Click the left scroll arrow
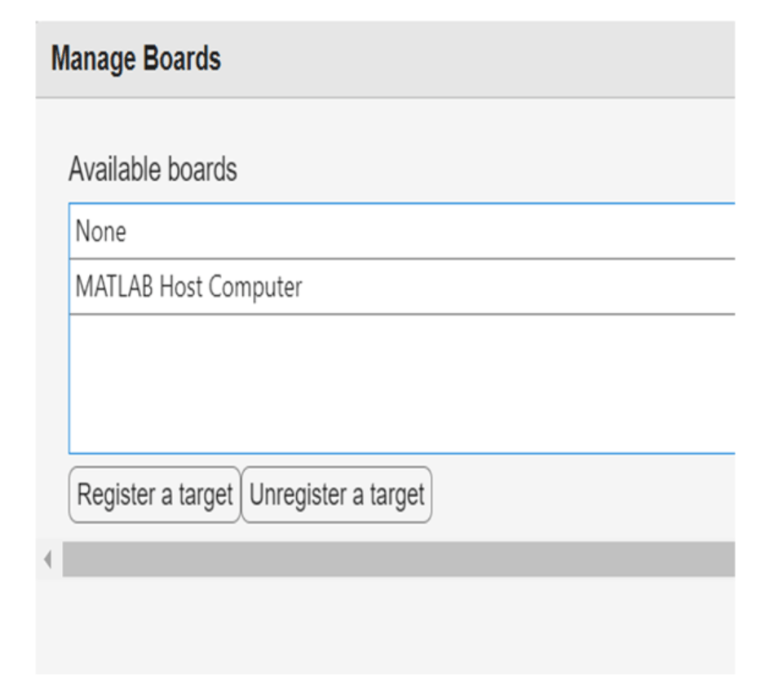The image size is (783, 700). coord(47,560)
